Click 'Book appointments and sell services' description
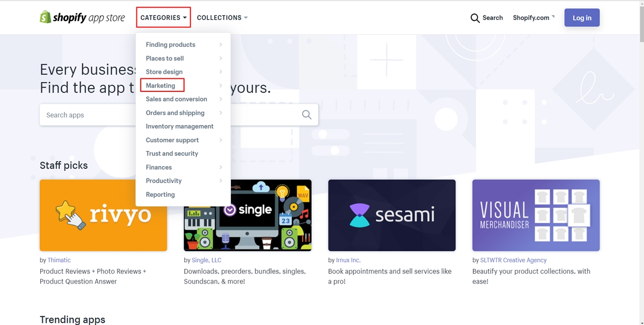Screen dimensions: 644x325 pos(390,276)
